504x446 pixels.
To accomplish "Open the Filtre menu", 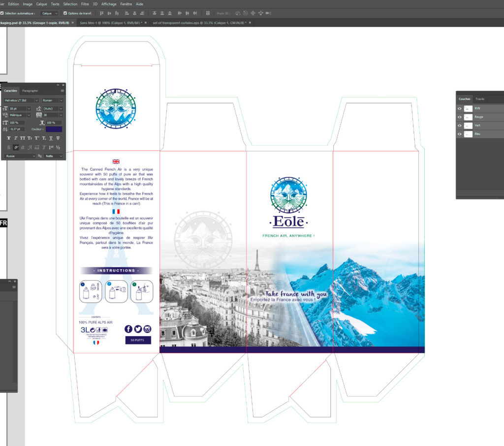I will [x=85, y=4].
